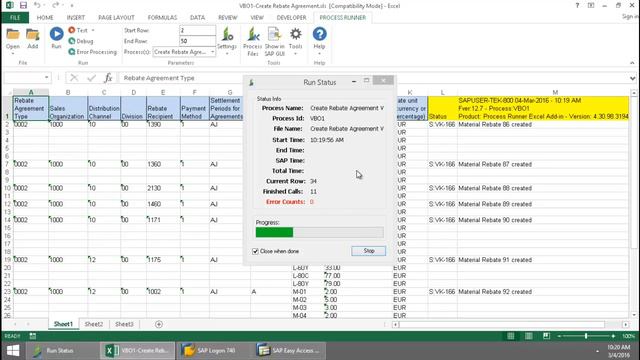This screenshot has height=360, width=640.
Task: Click the Zoom out minus button
Action: coord(560,336)
